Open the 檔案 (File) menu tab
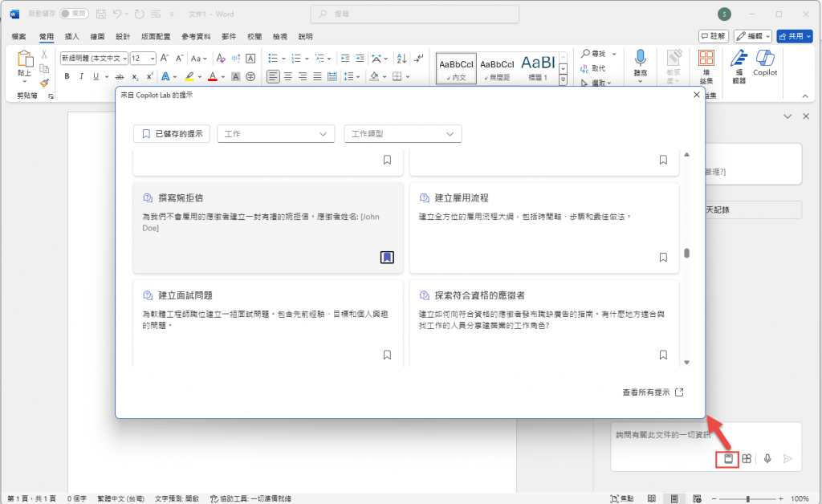Image resolution: width=822 pixels, height=504 pixels. (x=19, y=37)
